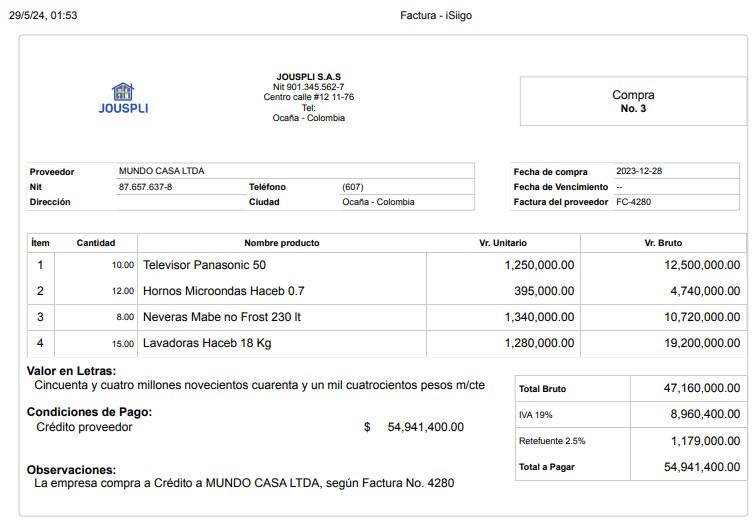756x529 pixels.
Task: Select product Neveras Mabe no Frost 230 lt
Action: point(221,317)
